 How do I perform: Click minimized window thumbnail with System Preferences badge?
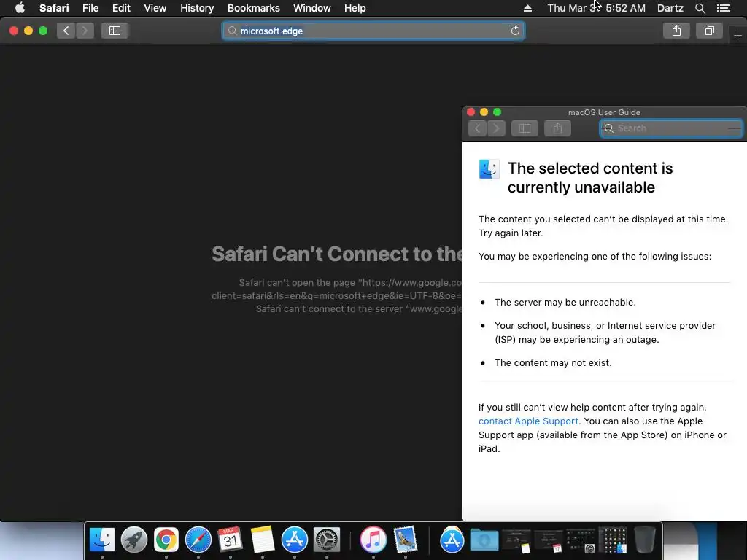tap(580, 540)
